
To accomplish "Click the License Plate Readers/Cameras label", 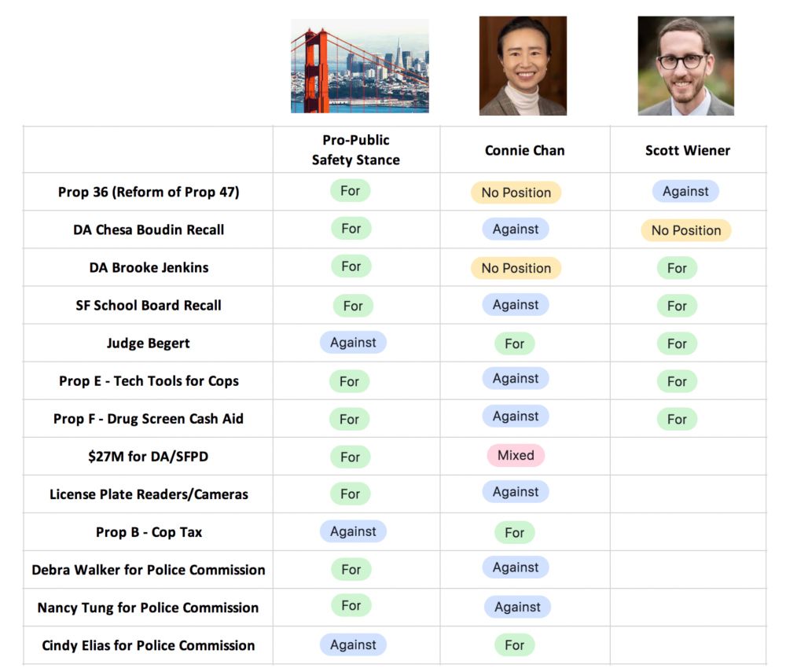I will (149, 494).
